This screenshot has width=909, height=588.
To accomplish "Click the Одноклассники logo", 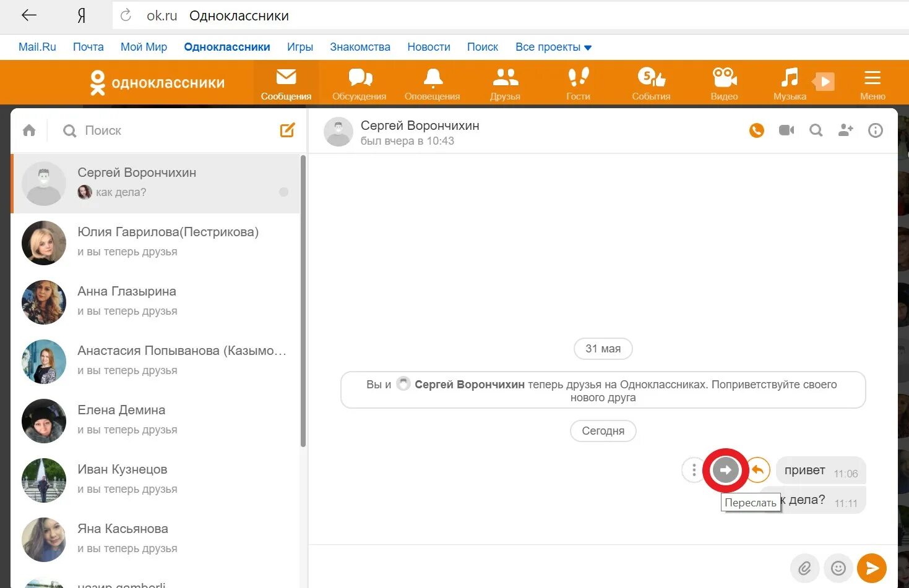I will tap(157, 83).
